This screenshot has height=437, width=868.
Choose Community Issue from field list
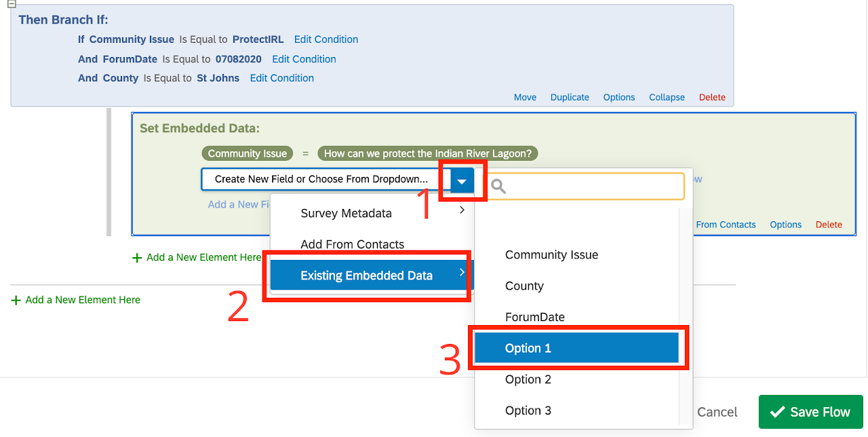551,255
